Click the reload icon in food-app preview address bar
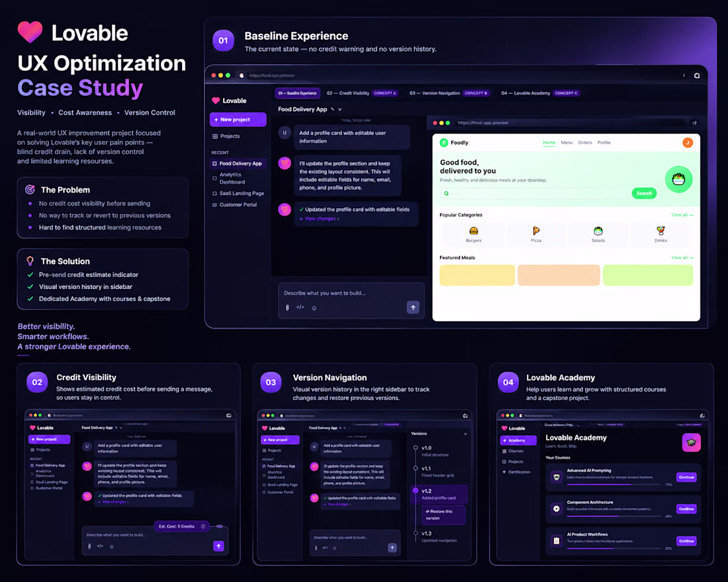This screenshot has width=728, height=582. [x=694, y=123]
